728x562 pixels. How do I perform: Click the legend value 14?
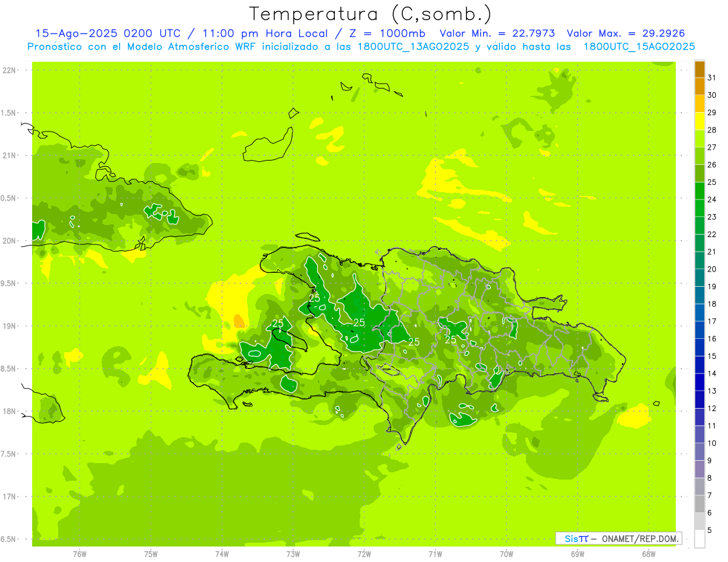click(x=712, y=373)
